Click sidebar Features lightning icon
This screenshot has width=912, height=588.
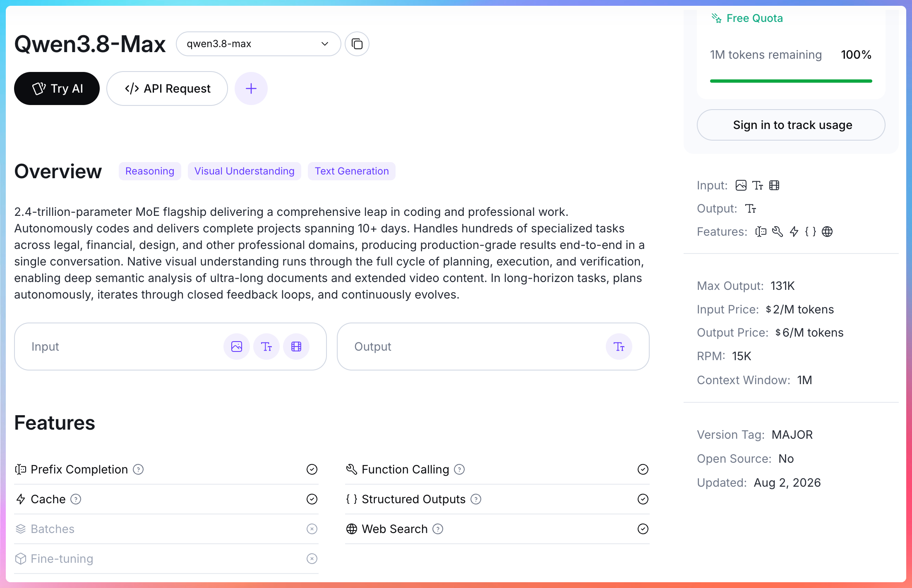pos(794,232)
